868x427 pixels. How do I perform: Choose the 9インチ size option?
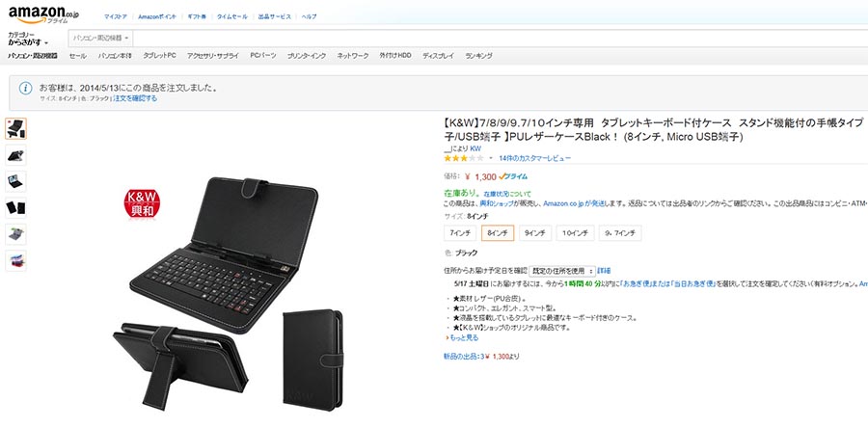[534, 233]
